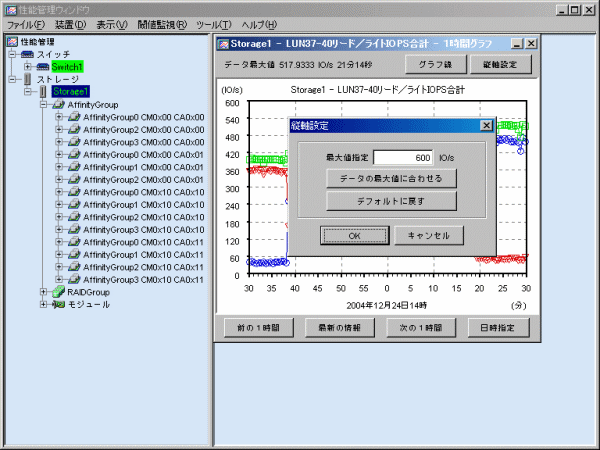This screenshot has width=600, height=450.
Task: Click the スイッチ switch category icon
Action: click(x=27, y=54)
